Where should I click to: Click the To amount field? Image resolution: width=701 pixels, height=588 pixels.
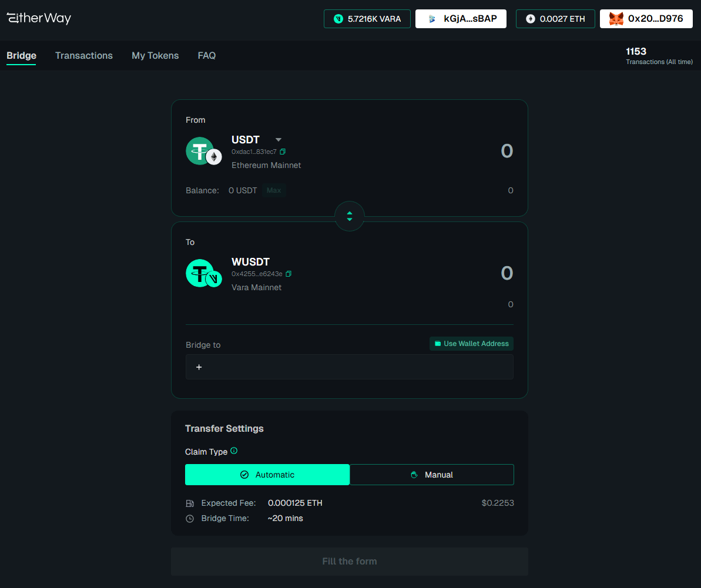[x=507, y=273]
